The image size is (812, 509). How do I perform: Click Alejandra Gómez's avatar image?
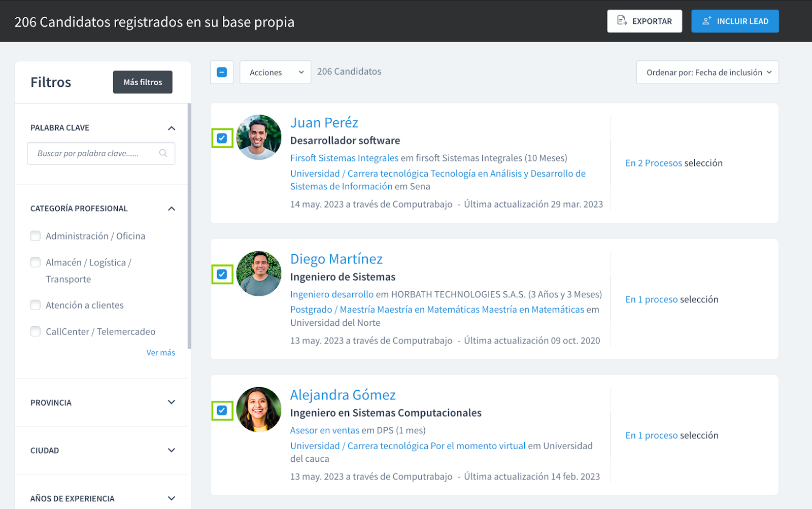259,410
